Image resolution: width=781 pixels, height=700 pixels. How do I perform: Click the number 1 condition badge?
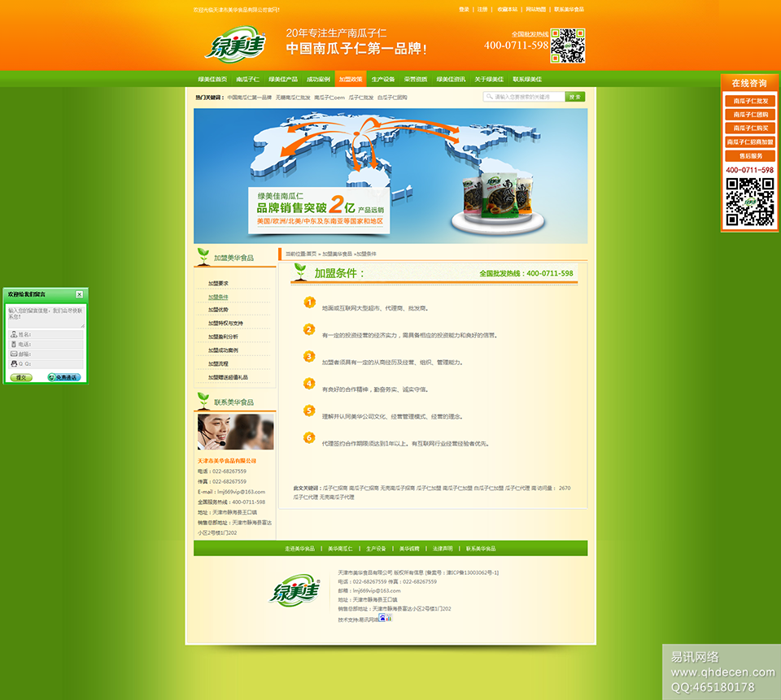309,302
